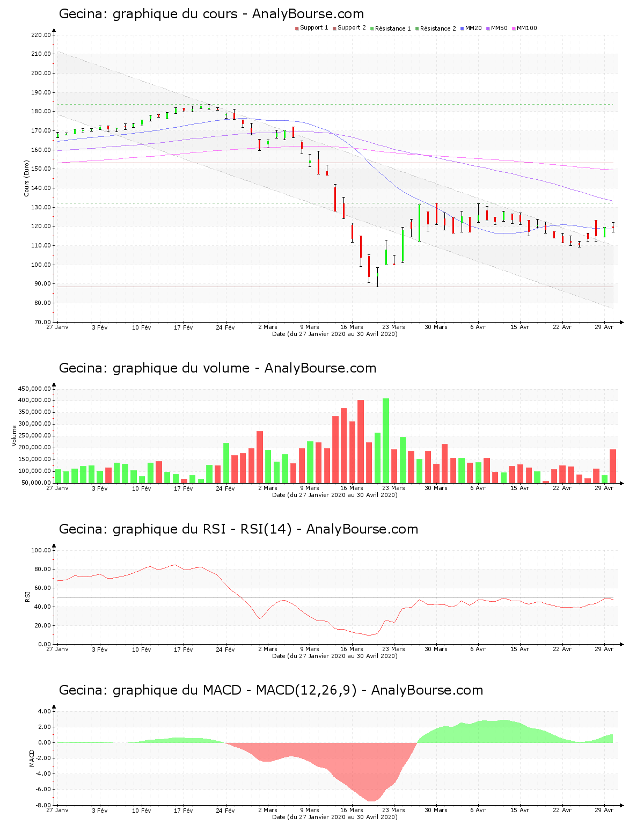644x832 pixels.
Task: Click the -8.00 MACD axis value
Action: click(43, 805)
